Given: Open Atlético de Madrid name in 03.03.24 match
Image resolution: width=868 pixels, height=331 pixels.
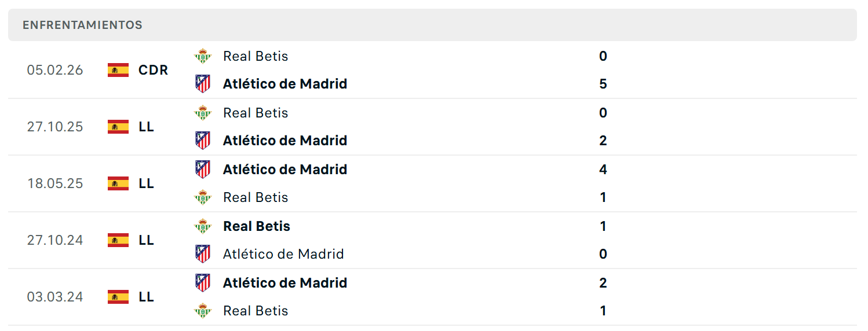Looking at the screenshot, I should (285, 283).
